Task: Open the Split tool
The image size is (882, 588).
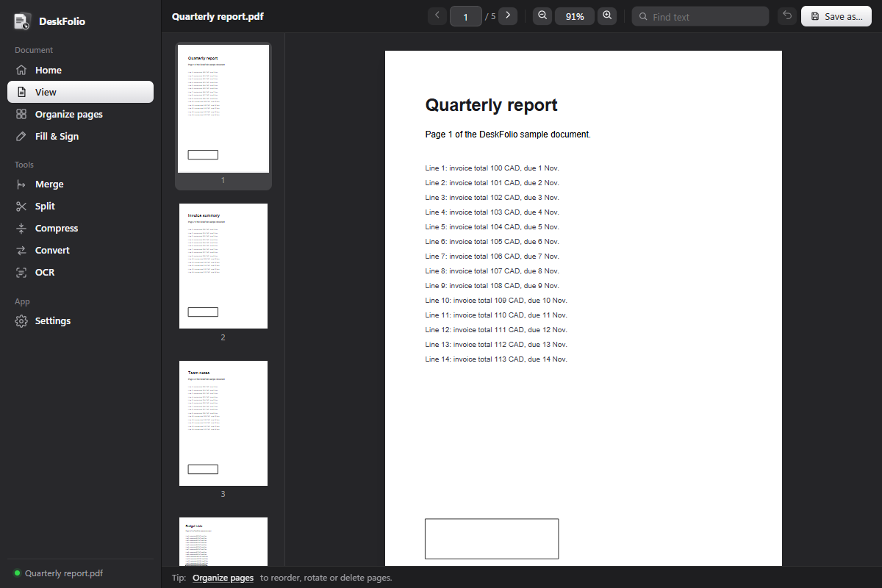Action: click(80, 207)
